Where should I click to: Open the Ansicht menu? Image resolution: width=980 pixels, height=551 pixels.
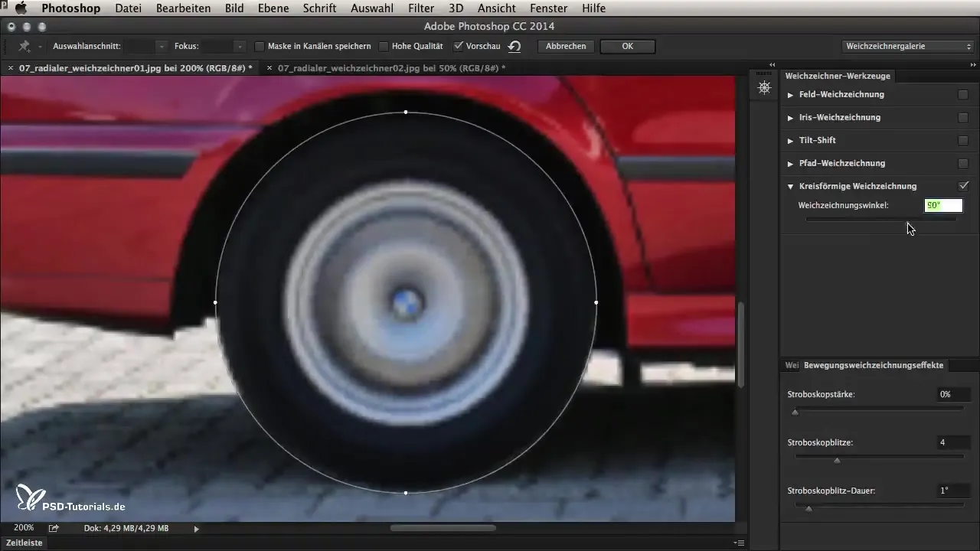[496, 8]
